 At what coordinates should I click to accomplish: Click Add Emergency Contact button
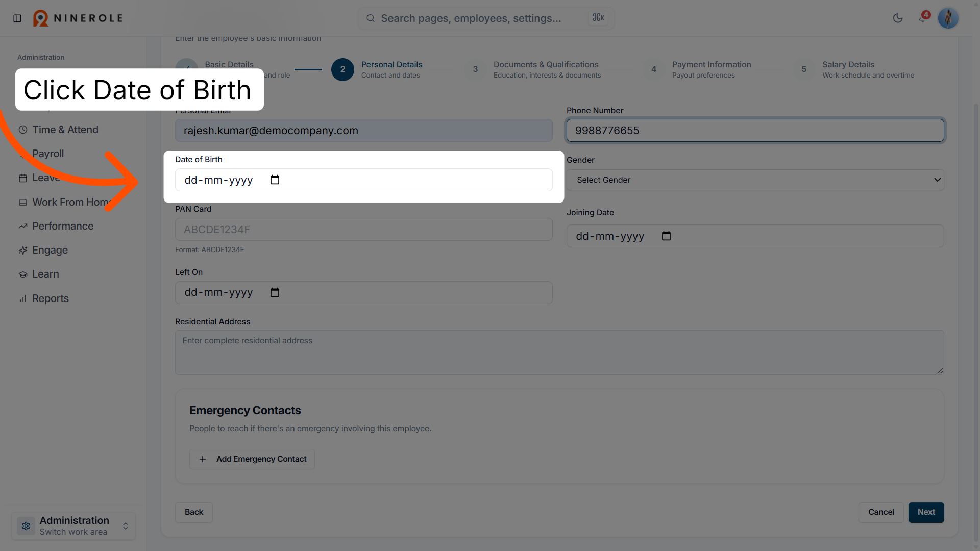point(252,459)
